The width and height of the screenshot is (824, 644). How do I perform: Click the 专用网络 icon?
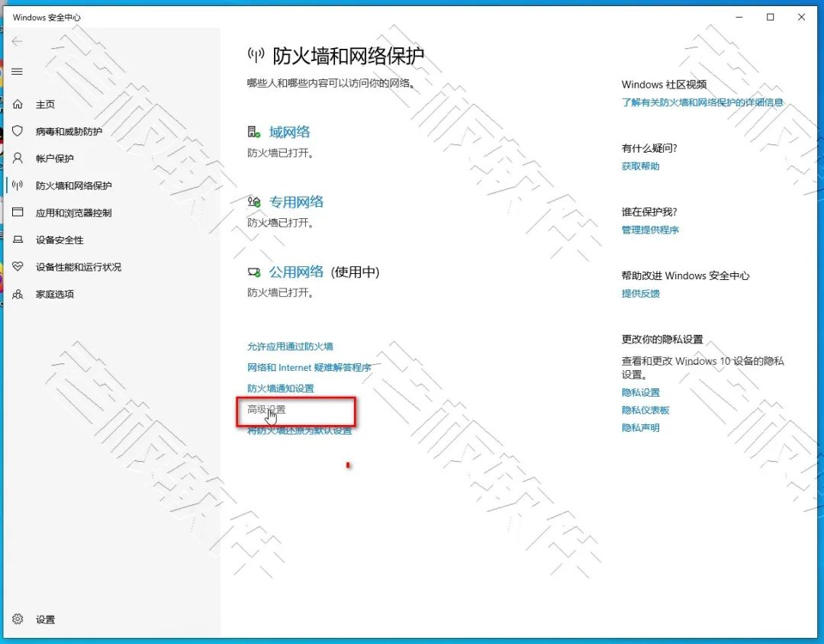[254, 202]
